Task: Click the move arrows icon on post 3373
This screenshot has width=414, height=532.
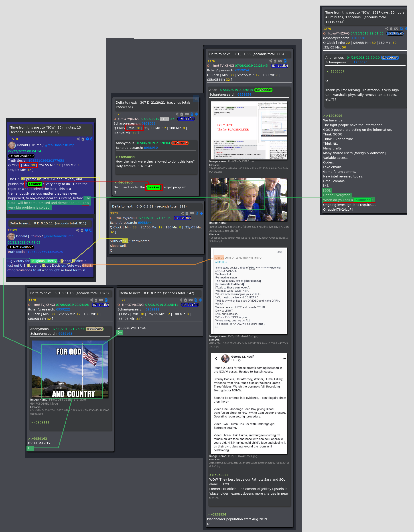Action: pos(202,213)
